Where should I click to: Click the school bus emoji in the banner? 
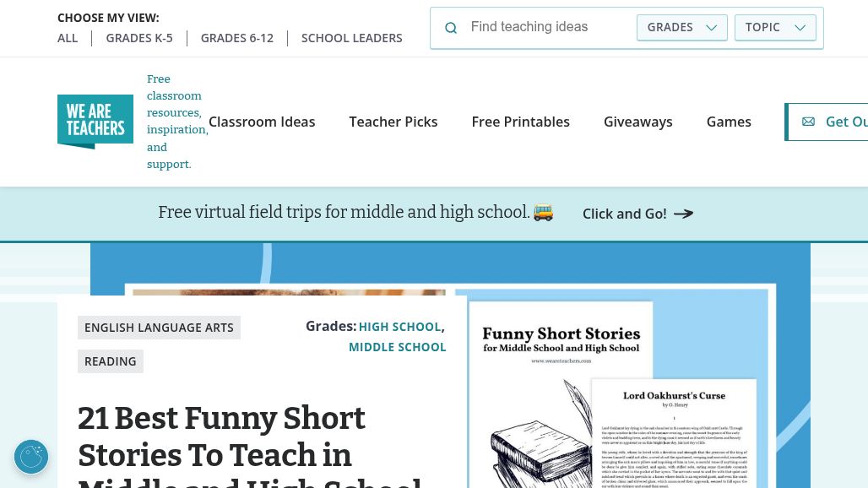tap(544, 213)
